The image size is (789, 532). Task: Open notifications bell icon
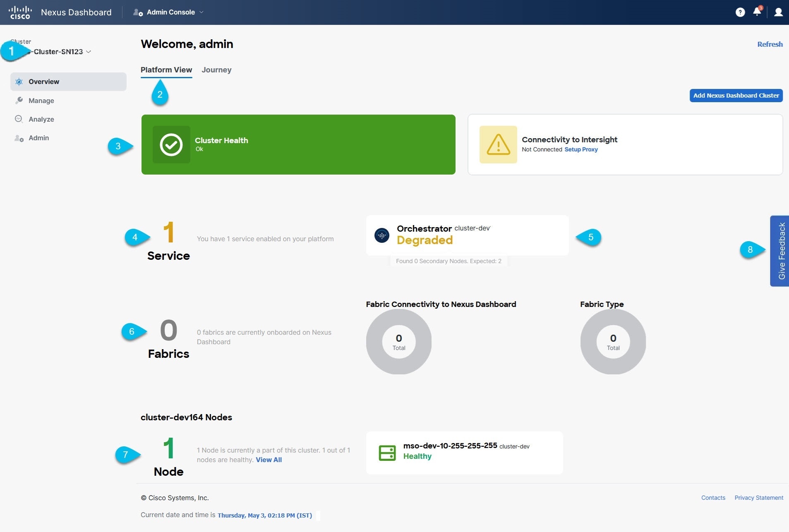coord(757,12)
